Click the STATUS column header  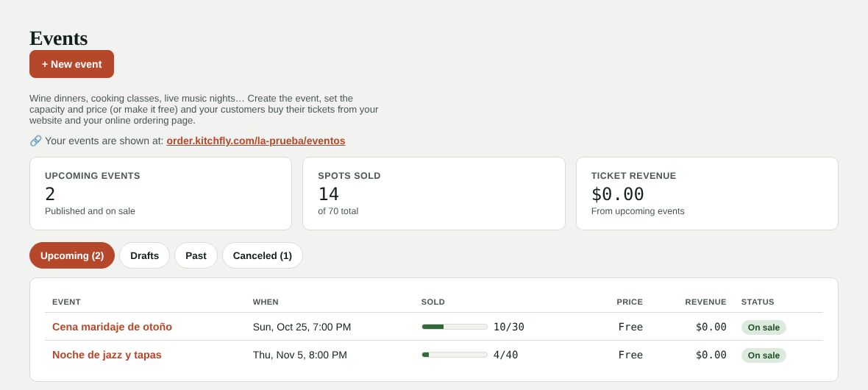coord(758,302)
